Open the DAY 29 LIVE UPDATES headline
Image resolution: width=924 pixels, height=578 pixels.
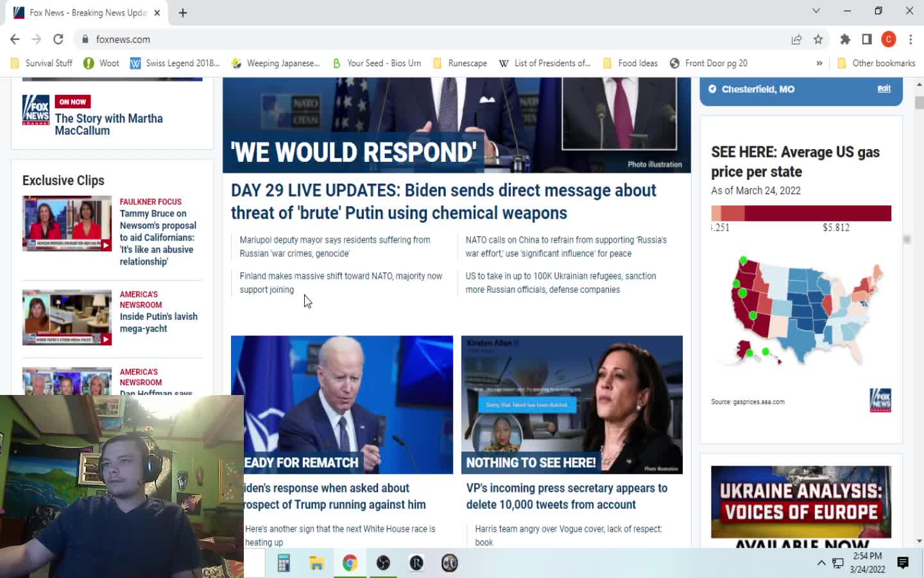coord(443,202)
